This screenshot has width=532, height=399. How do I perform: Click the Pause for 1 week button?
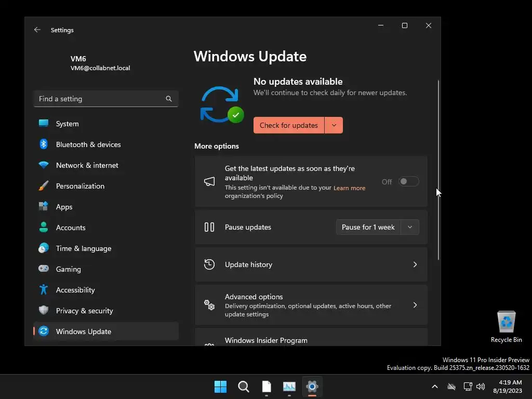pos(368,227)
